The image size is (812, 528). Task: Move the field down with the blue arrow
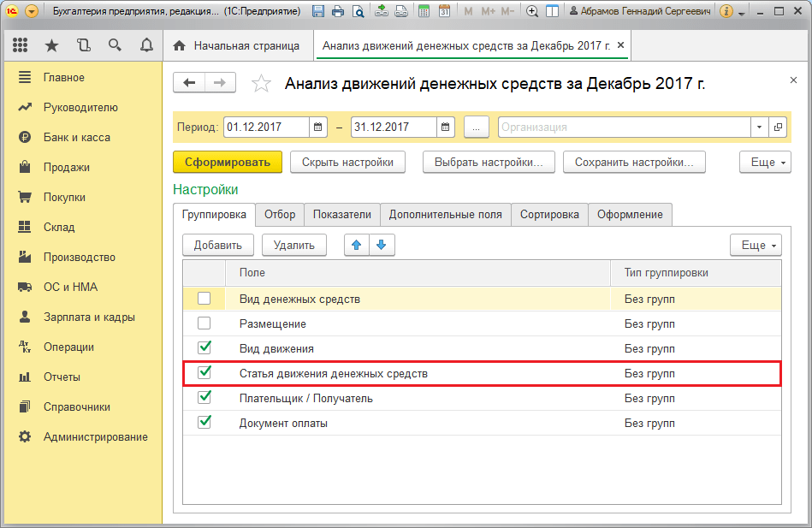381,245
